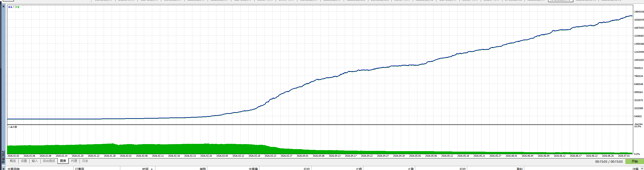Select the 后台测试 backtest tab

click(x=49, y=161)
